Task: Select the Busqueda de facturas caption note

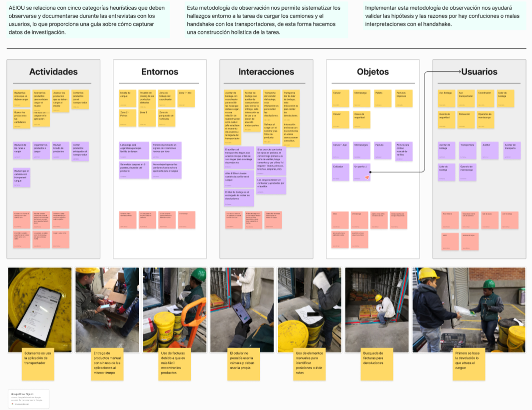Action: (x=377, y=364)
